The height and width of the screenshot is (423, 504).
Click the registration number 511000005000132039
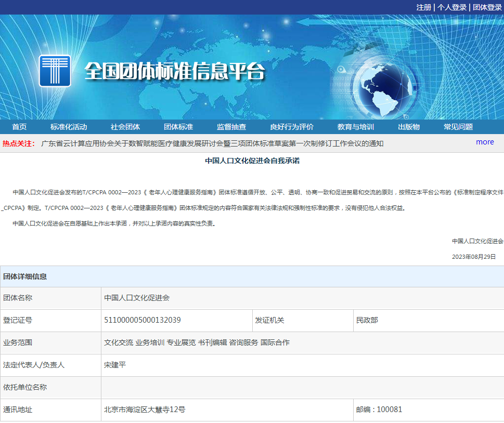point(143,320)
